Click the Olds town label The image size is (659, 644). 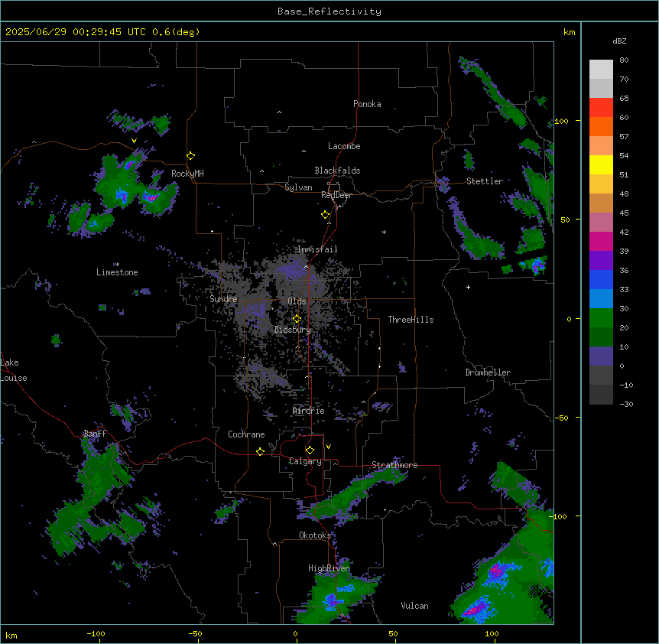pyautogui.click(x=297, y=301)
